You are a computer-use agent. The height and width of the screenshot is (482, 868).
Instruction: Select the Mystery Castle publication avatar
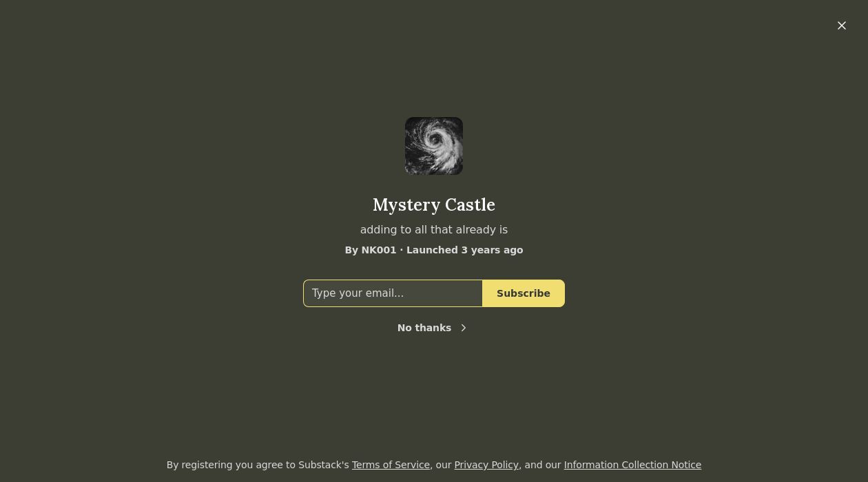[434, 146]
